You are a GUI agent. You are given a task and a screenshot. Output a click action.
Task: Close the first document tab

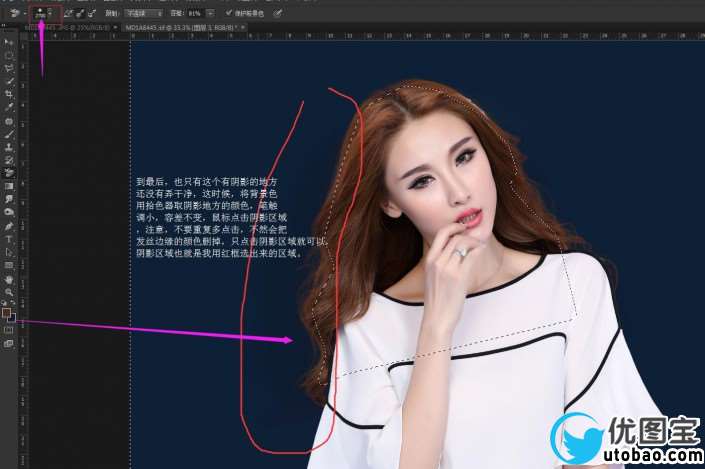pos(116,27)
